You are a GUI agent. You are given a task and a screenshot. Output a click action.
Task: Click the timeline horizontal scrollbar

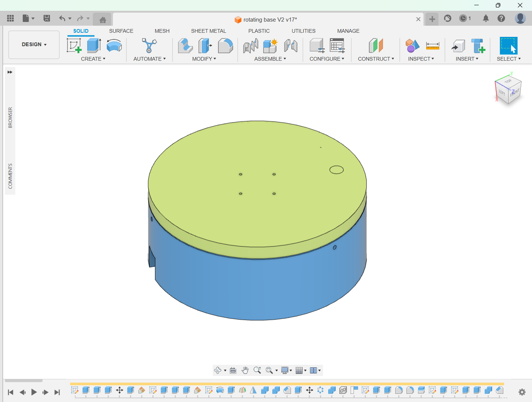pos(23,380)
